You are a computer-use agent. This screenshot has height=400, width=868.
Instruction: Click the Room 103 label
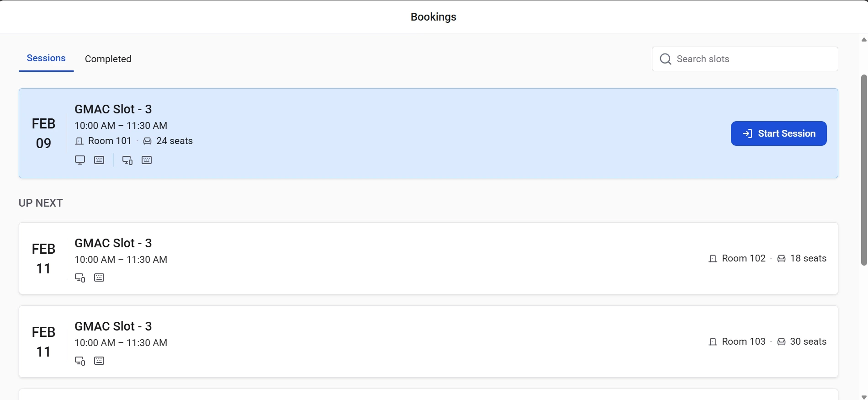(x=744, y=341)
